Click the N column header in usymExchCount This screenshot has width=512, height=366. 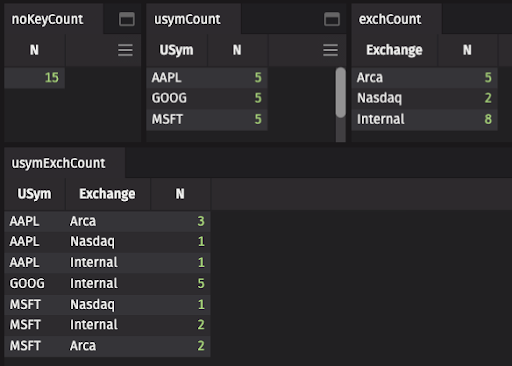[180, 194]
